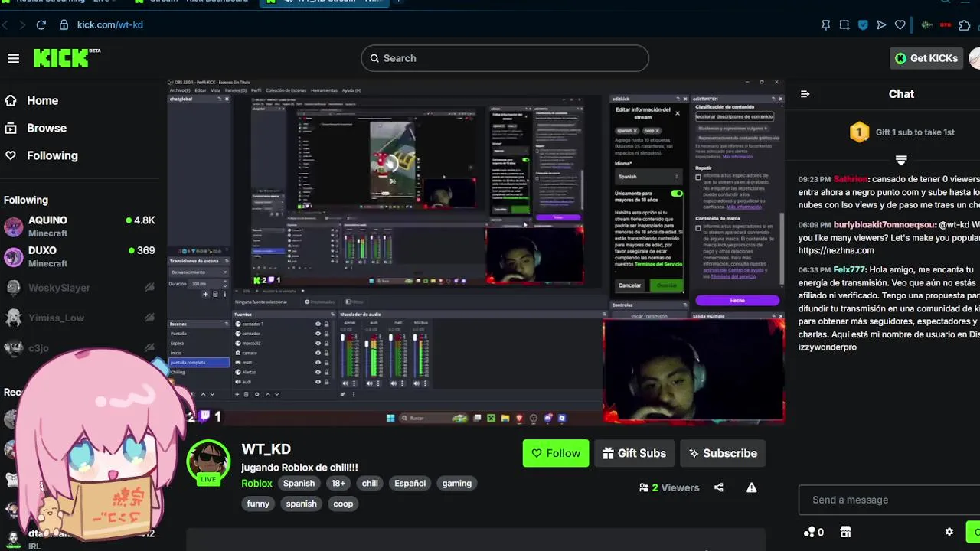Click the Spanish tag beside Roblox
This screenshot has height=551, width=980.
pos(299,483)
